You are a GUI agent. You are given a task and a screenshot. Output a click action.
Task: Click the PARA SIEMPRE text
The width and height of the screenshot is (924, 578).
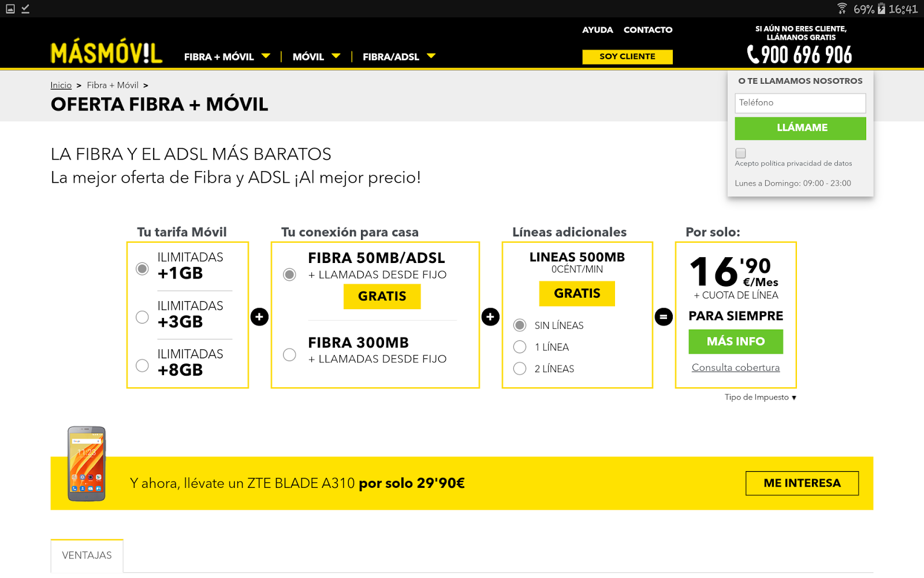click(736, 316)
